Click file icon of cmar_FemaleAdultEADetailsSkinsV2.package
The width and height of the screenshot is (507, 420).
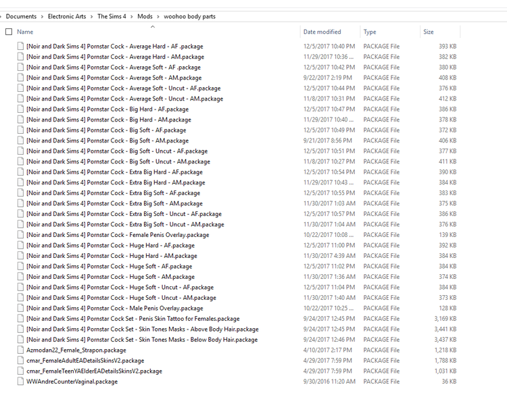[x=21, y=361]
